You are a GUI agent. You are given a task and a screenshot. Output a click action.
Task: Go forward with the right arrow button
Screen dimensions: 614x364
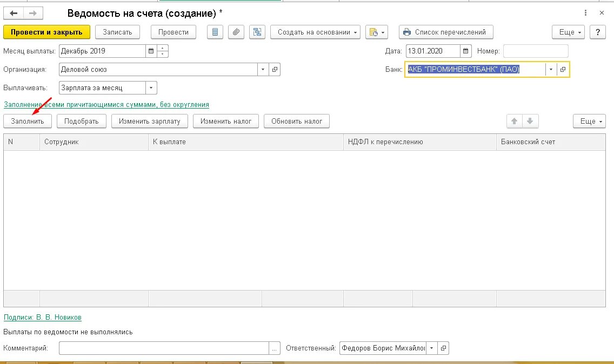pos(34,14)
